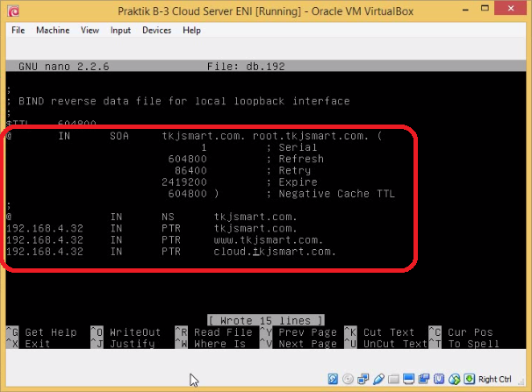This screenshot has width=532, height=392.
Task: Click the '; Serial' comment
Action: point(291,147)
